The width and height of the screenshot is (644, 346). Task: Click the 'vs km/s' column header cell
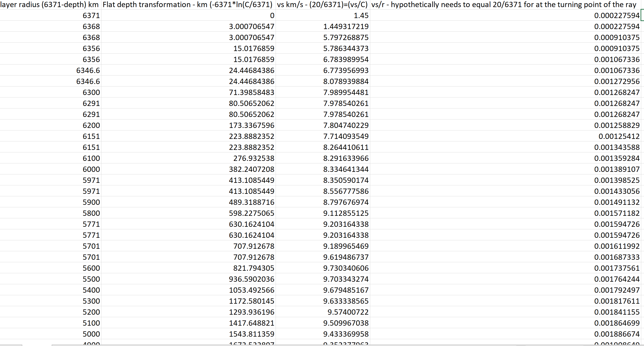(323, 5)
